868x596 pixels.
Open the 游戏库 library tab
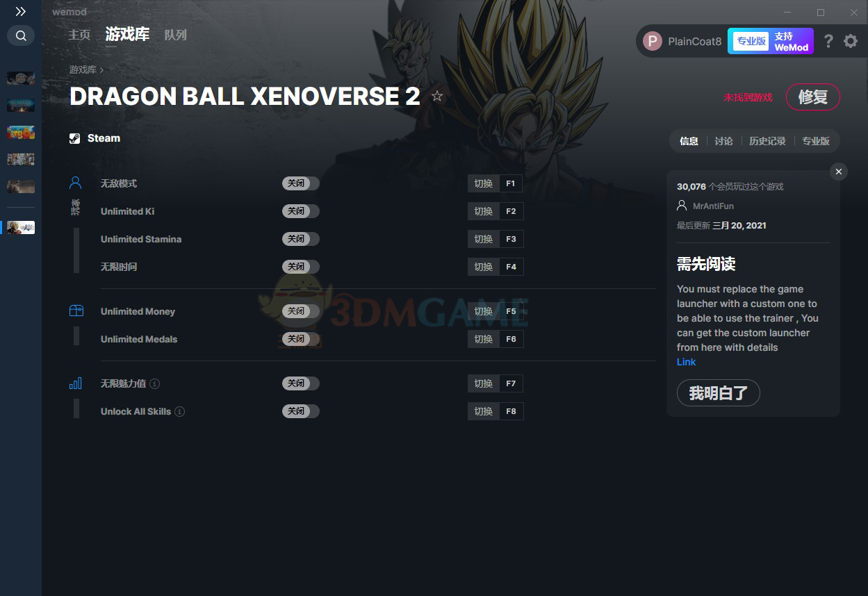(127, 34)
